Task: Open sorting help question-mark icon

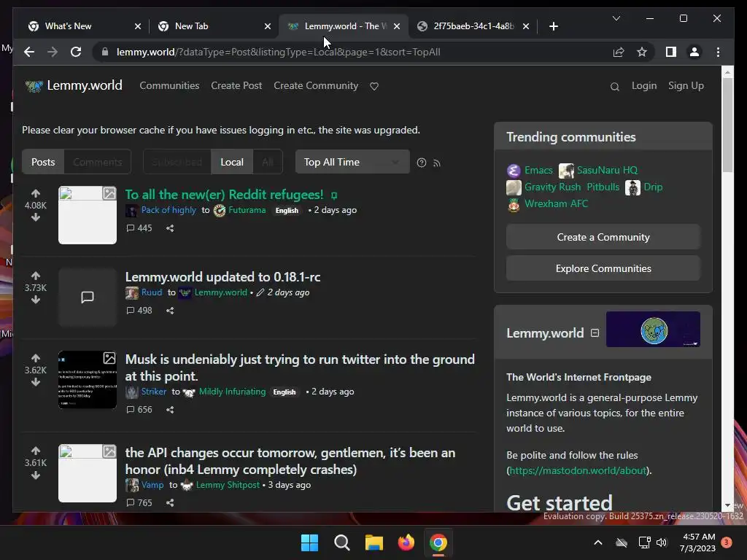Action: pyautogui.click(x=422, y=163)
